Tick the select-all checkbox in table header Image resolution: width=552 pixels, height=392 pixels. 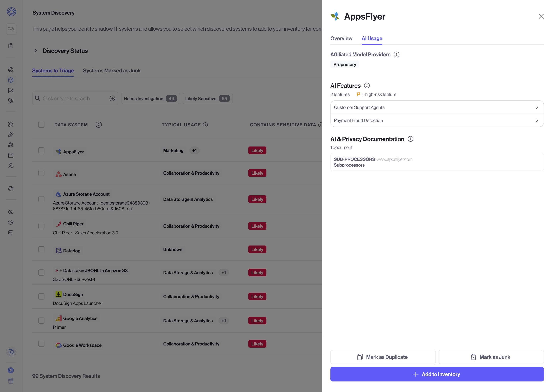tap(41, 125)
